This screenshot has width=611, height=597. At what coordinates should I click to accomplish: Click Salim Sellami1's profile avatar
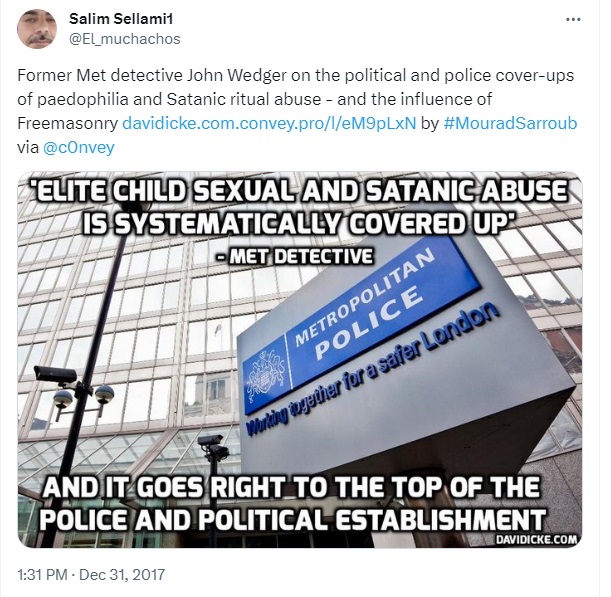tap(37, 29)
